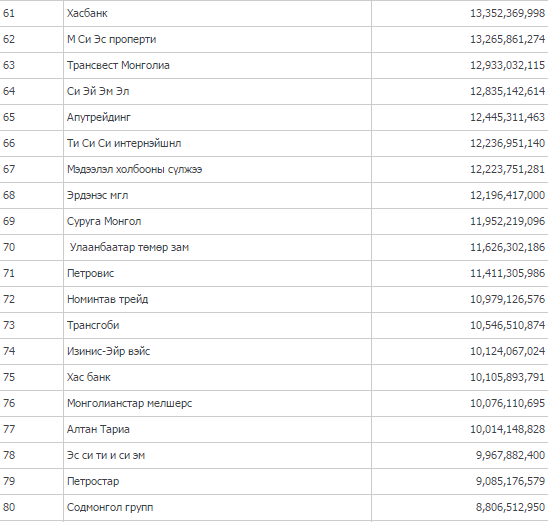Viewport: 548px width, 522px height.
Task: Select Номинтав трейд in row 72
Action: click(107, 299)
